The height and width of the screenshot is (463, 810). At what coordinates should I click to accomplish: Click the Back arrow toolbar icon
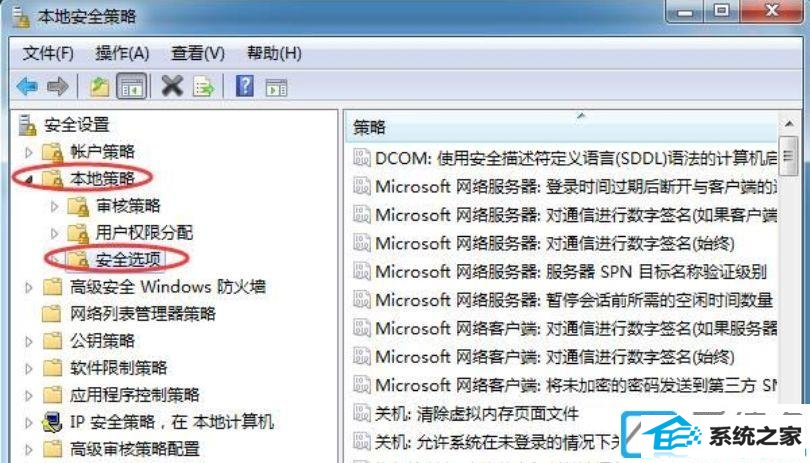click(27, 86)
